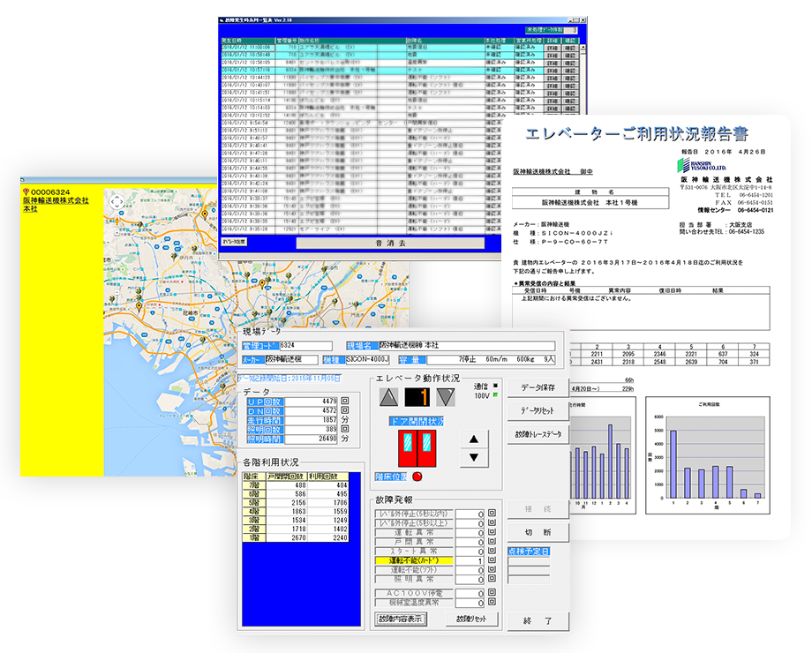Click the icon next to 照明異常 count
This screenshot has height=653, width=812.
point(492,578)
